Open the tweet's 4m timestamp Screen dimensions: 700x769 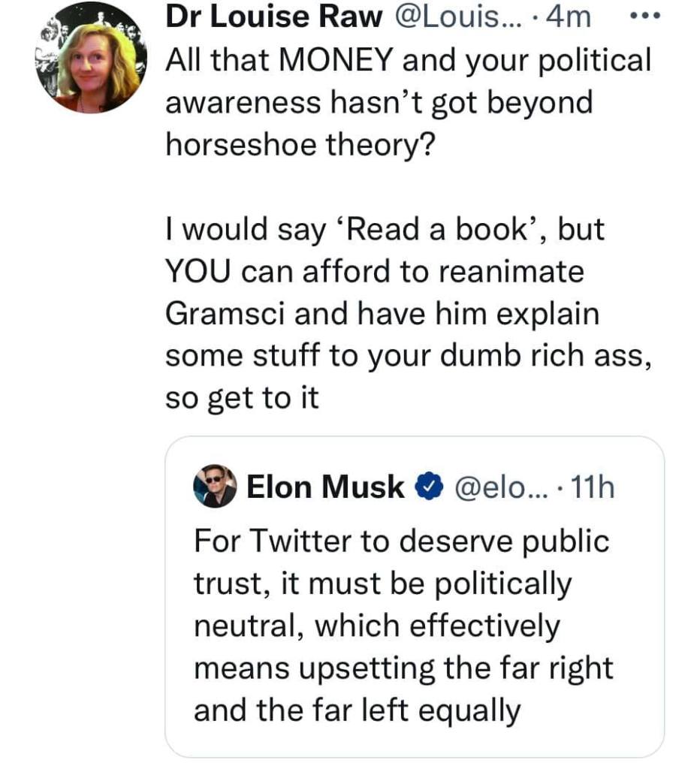(x=569, y=17)
